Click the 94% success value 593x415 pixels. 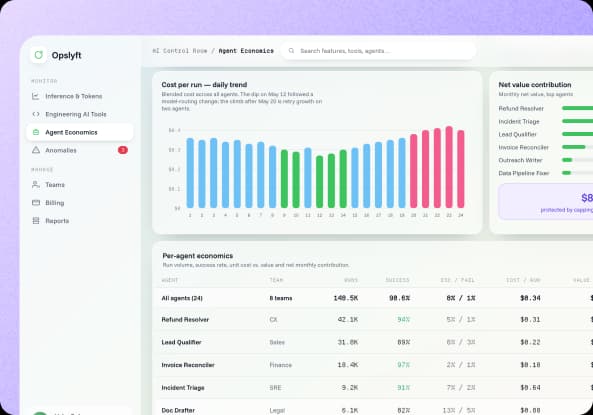tap(404, 320)
